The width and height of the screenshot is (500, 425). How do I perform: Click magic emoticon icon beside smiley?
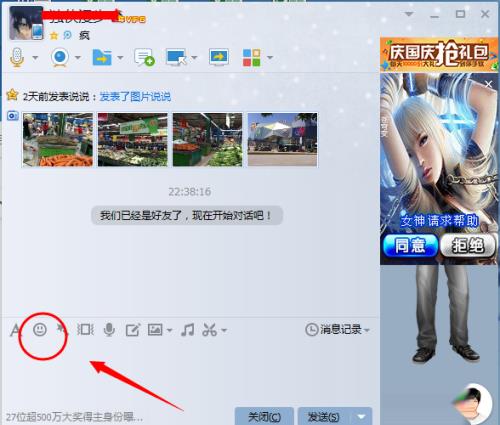click(x=62, y=329)
